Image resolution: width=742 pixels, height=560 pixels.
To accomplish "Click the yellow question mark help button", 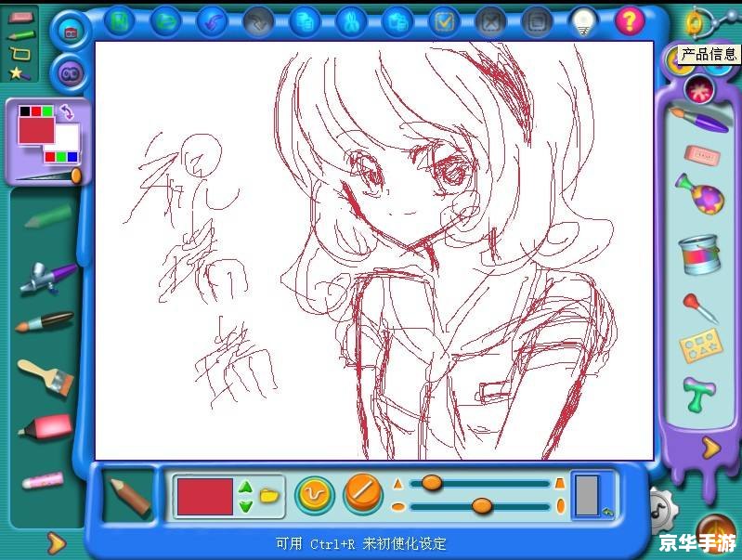I will (630, 21).
